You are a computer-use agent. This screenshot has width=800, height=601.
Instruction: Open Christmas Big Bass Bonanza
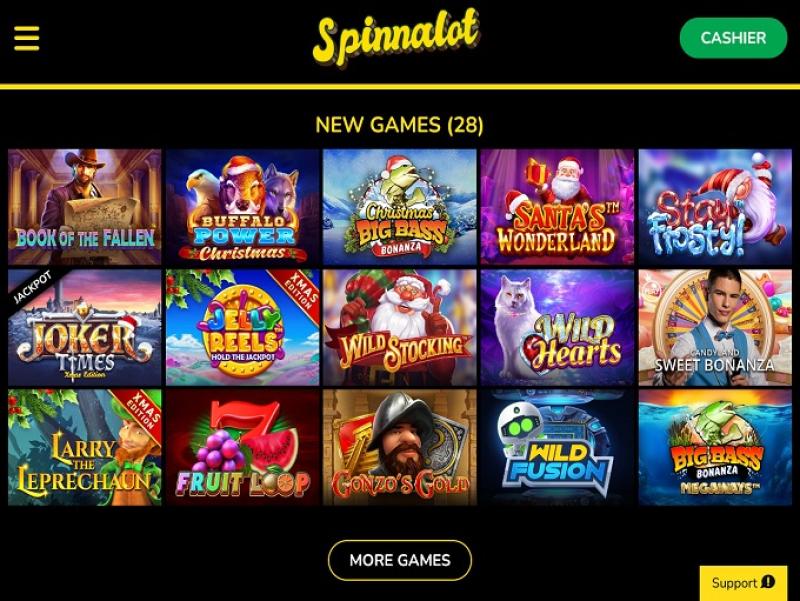[x=399, y=207]
